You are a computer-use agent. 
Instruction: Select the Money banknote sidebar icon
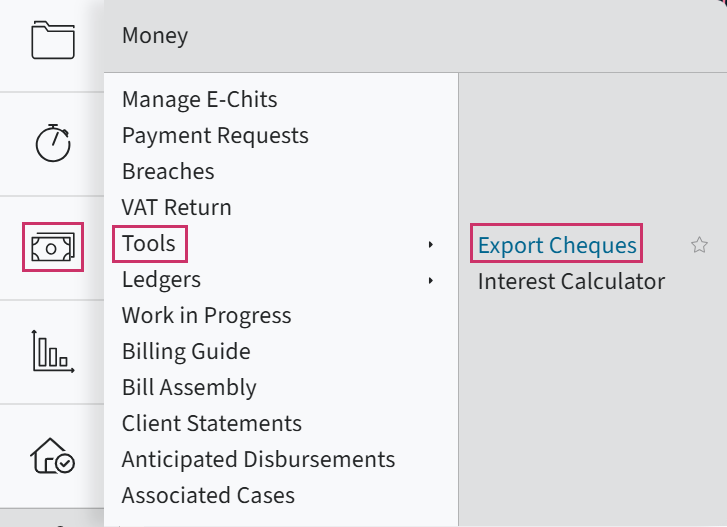tap(53, 247)
